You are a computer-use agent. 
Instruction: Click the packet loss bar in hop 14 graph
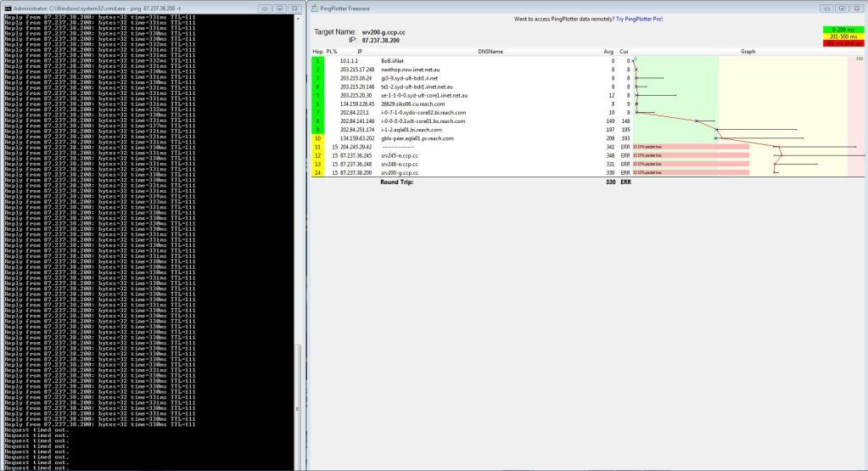point(691,172)
